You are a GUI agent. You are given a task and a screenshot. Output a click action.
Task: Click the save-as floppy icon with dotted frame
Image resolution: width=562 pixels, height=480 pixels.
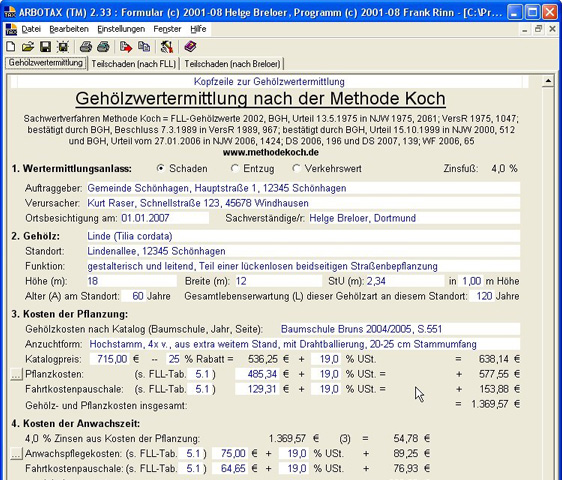point(63,47)
